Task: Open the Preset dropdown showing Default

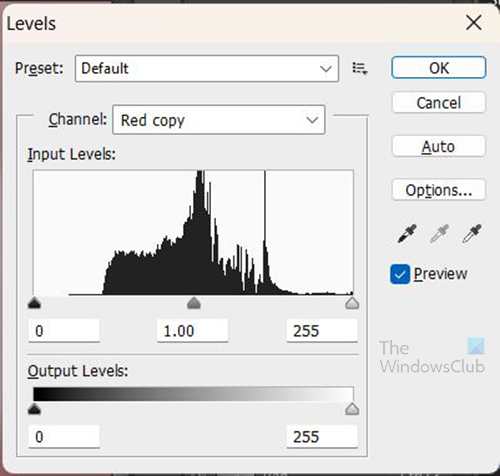Action: [x=207, y=69]
